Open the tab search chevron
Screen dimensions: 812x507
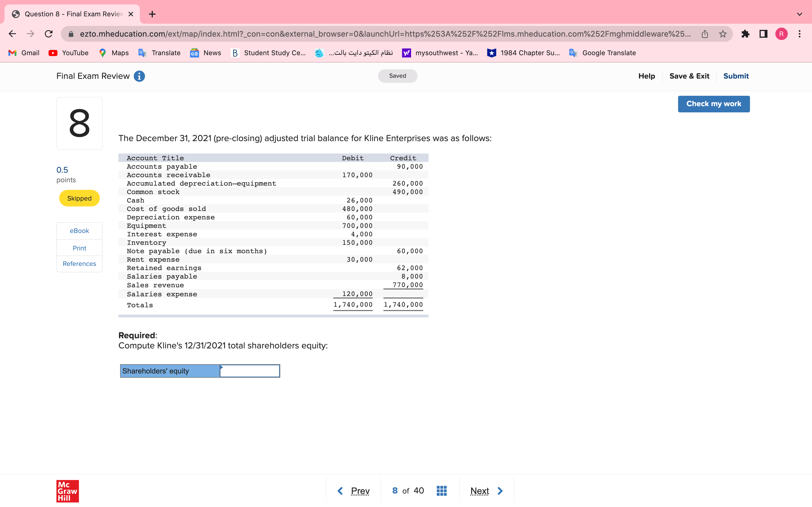coord(800,14)
